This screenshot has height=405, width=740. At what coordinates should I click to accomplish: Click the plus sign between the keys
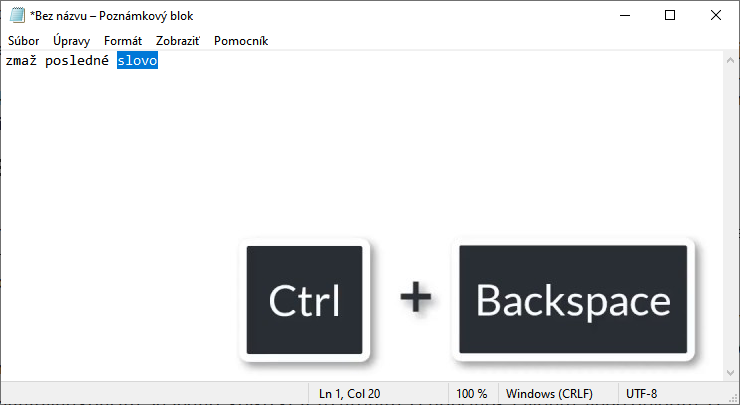(x=415, y=298)
